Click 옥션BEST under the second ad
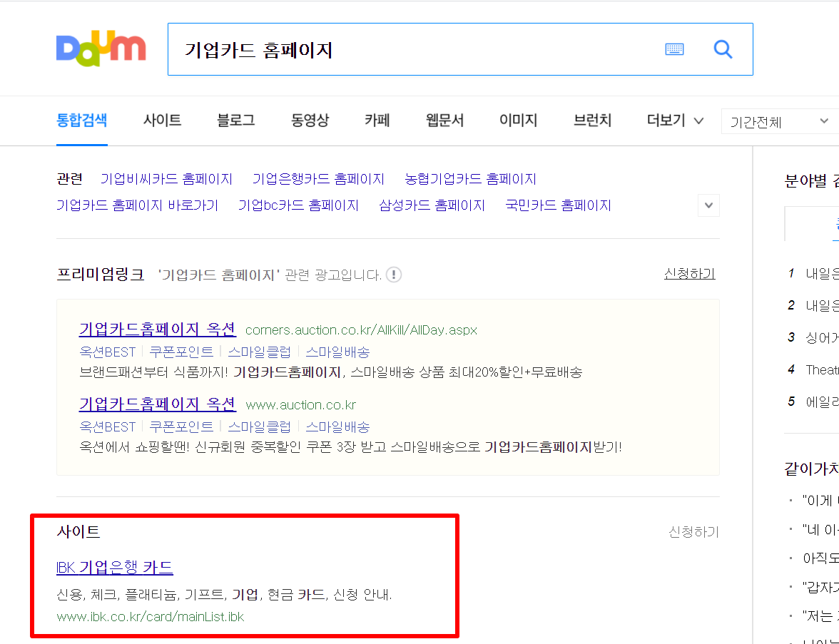The image size is (839, 644). pos(108,426)
